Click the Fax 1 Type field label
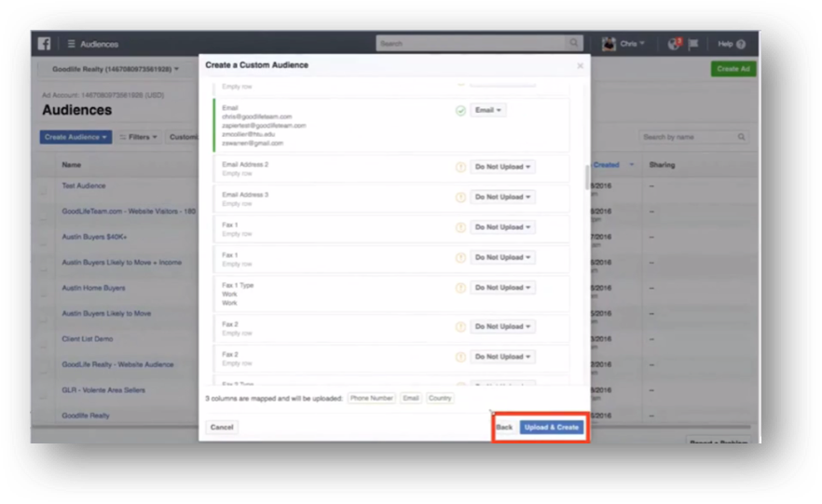822x504 pixels. (238, 285)
